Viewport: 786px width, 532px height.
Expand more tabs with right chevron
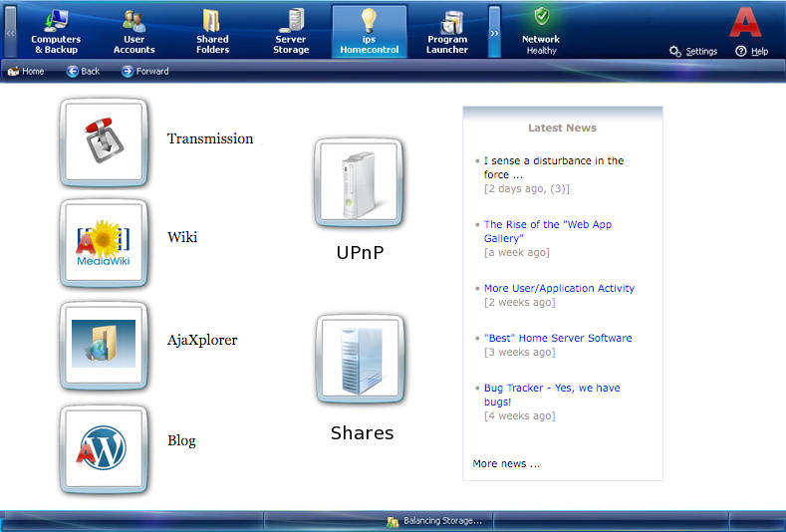click(x=494, y=32)
